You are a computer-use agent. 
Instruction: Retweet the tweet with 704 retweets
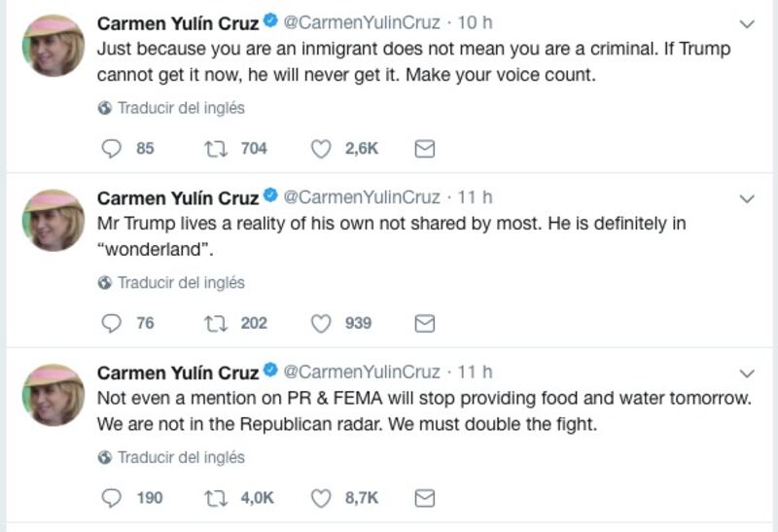coord(213,149)
